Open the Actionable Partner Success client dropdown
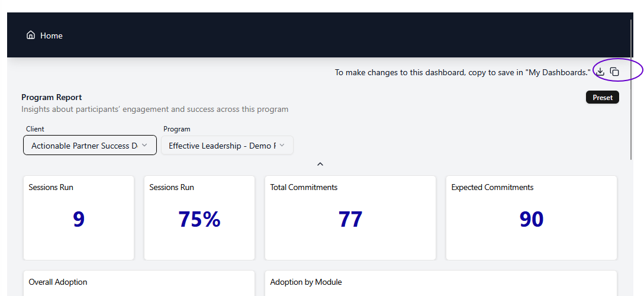The width and height of the screenshot is (644, 296). click(x=84, y=145)
